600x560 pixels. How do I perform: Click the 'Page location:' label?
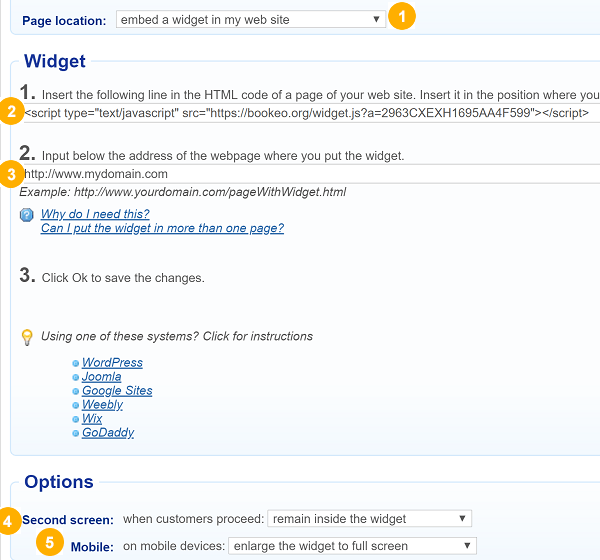pyautogui.click(x=64, y=21)
